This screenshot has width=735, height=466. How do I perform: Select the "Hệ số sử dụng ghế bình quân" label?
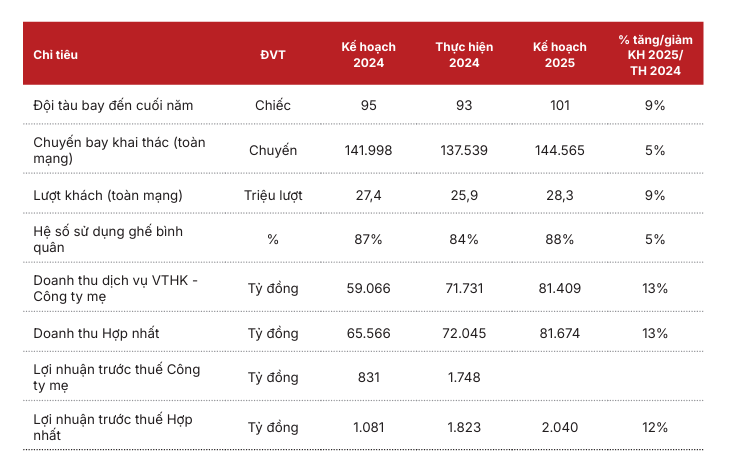pos(108,239)
